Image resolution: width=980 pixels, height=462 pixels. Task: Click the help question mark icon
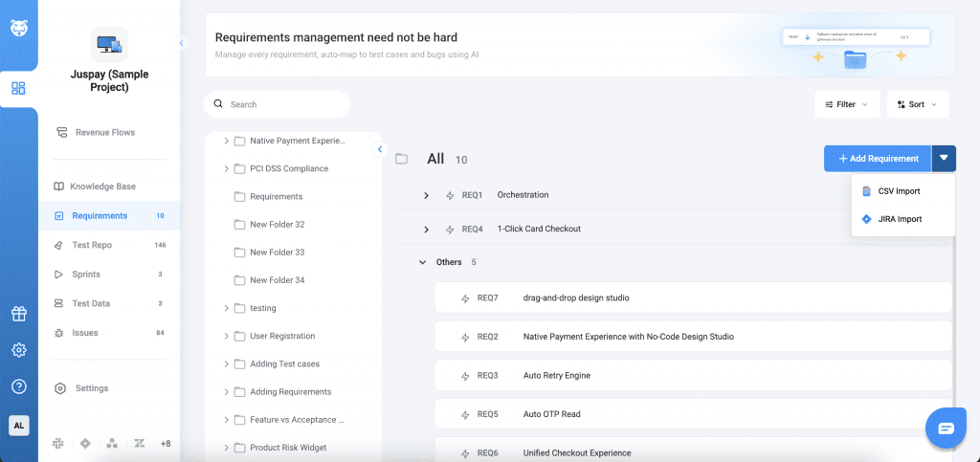[x=18, y=386]
